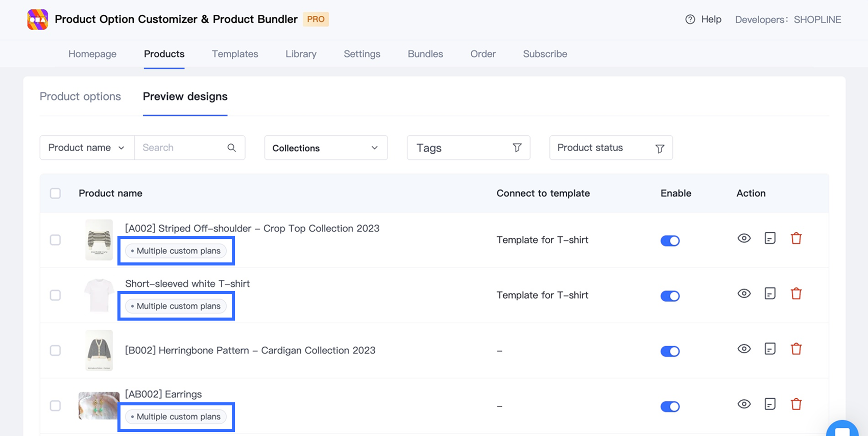868x436 pixels.
Task: Click the eye preview icon for Striped Off-shoulder
Action: coord(744,238)
